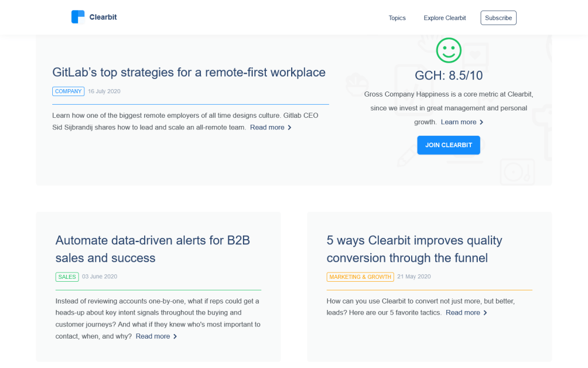Open the Topics menu

point(397,18)
